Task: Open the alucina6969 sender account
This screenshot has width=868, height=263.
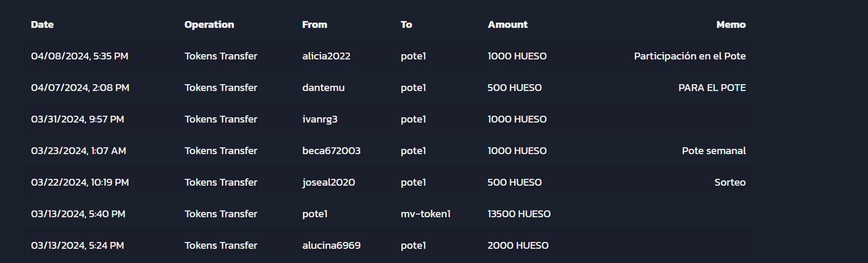Action: pos(331,246)
